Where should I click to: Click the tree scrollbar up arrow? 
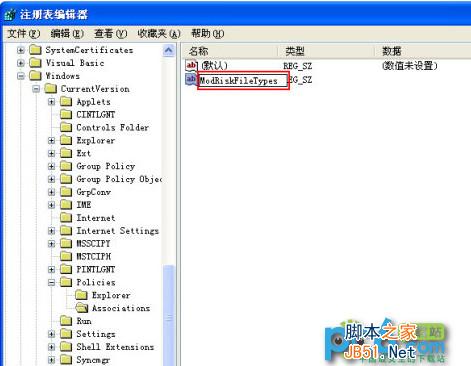point(169,51)
